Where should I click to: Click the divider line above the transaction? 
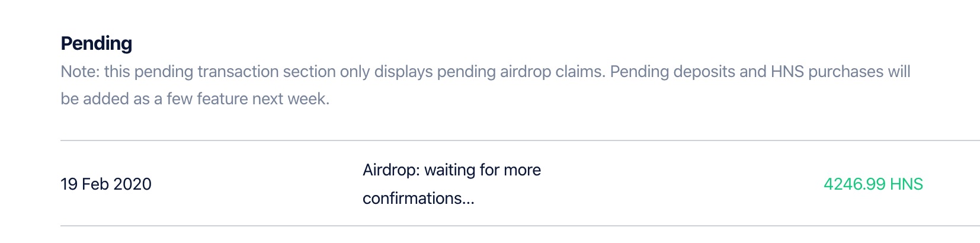pyautogui.click(x=520, y=140)
